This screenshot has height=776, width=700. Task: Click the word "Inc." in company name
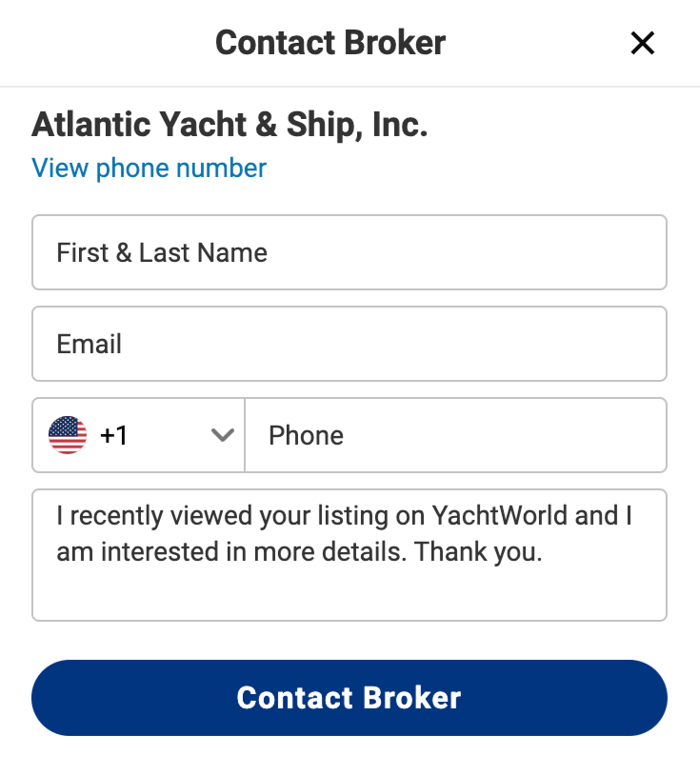point(400,125)
